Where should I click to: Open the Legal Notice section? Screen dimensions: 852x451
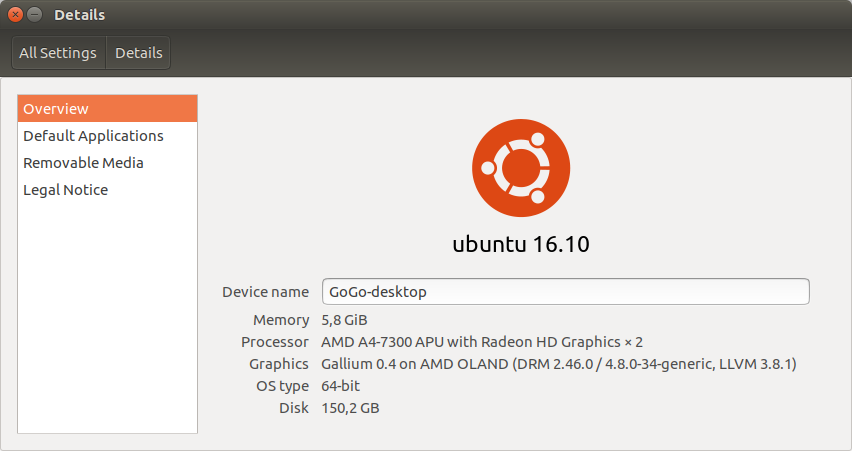point(65,190)
